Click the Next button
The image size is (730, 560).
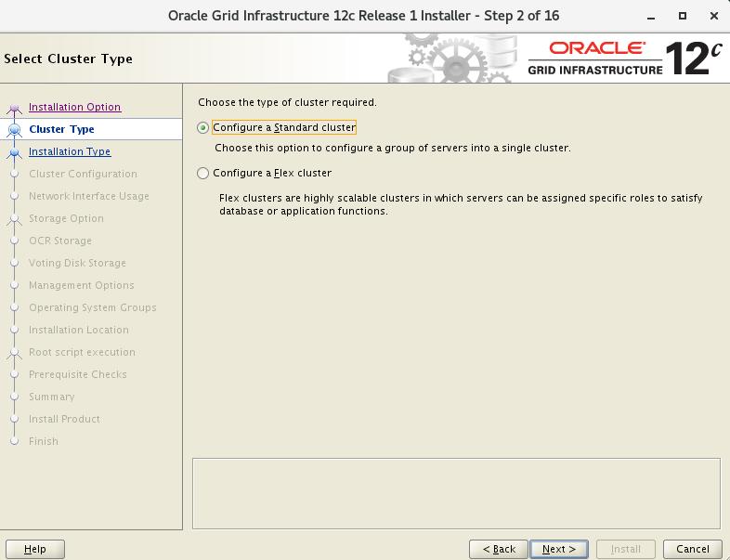[x=559, y=549]
